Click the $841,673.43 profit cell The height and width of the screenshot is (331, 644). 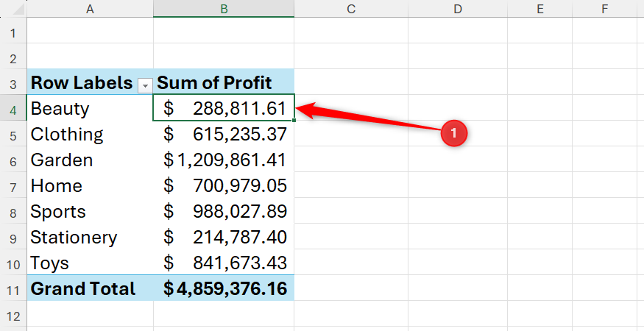224,262
